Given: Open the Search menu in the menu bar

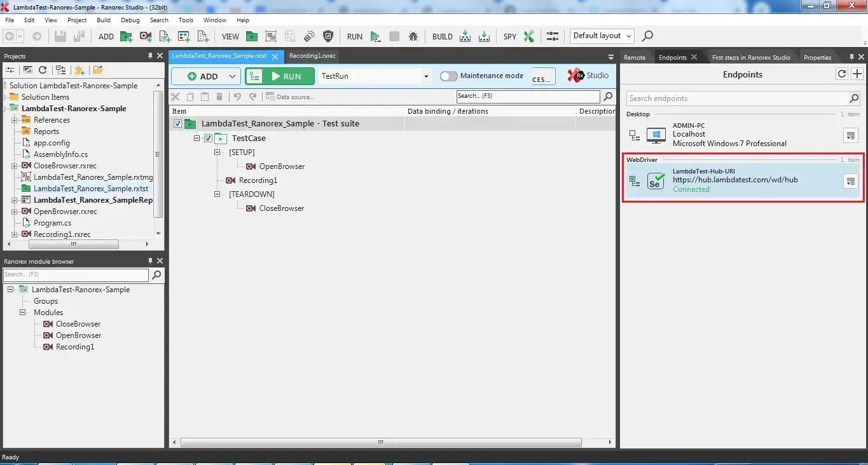Looking at the screenshot, I should click(x=158, y=20).
